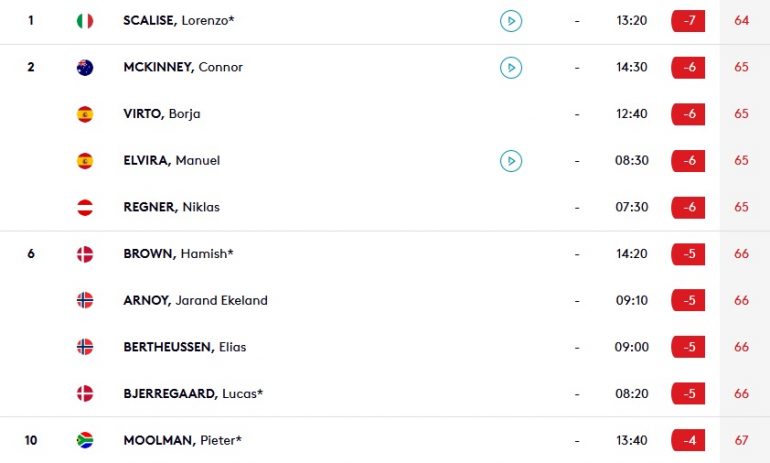Click the Norwegian flag beside Arnoy
Viewport: 770px width, 463px height.
click(x=85, y=300)
